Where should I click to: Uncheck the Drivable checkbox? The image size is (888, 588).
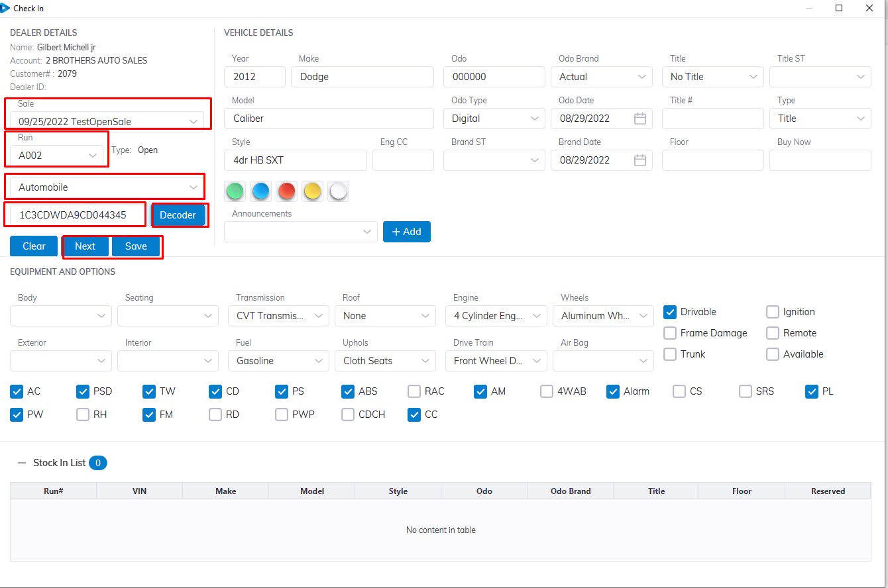coord(670,312)
